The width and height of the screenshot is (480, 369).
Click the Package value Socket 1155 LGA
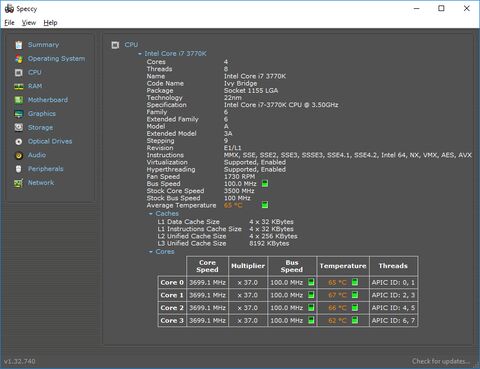pyautogui.click(x=251, y=91)
